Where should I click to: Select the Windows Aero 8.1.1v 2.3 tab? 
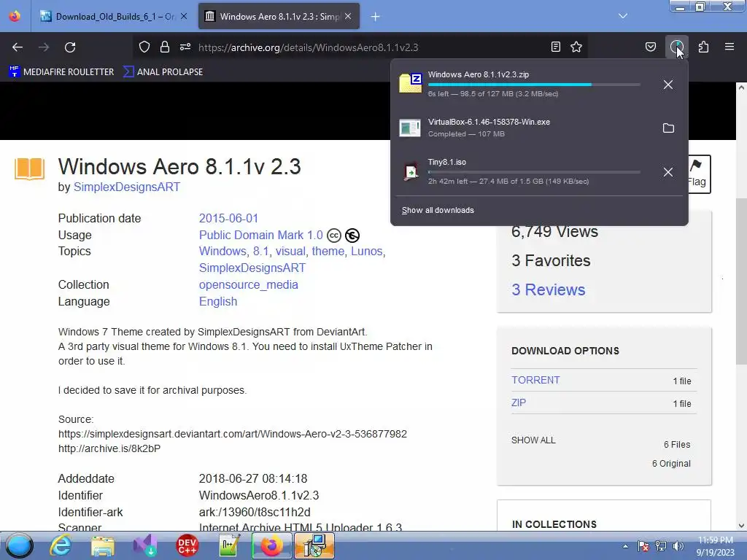[279, 17]
